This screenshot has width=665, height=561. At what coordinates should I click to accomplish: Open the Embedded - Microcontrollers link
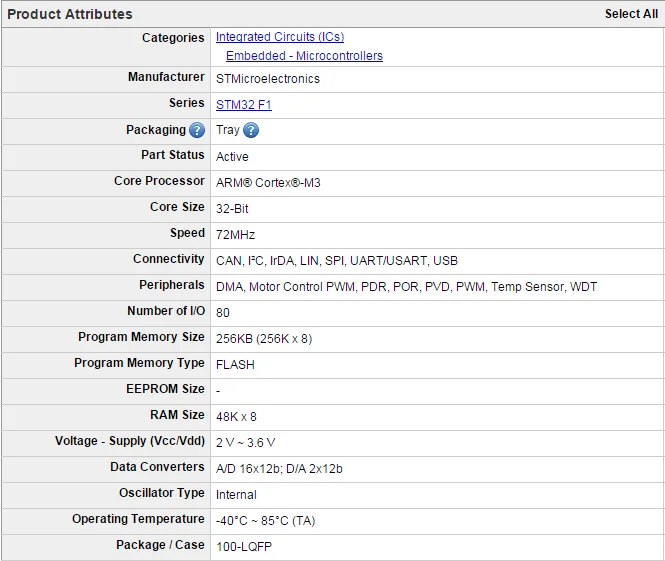pos(304,56)
